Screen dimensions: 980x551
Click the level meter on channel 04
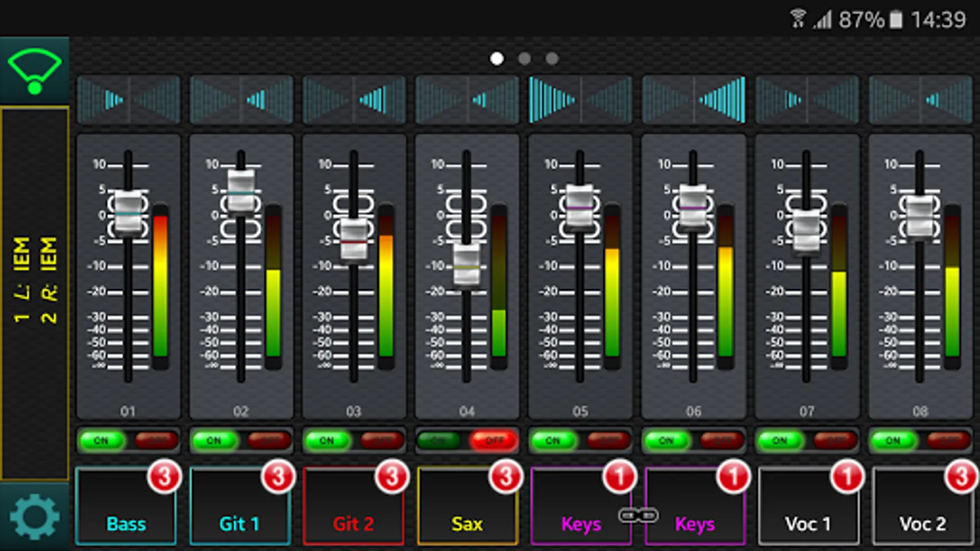click(x=499, y=287)
